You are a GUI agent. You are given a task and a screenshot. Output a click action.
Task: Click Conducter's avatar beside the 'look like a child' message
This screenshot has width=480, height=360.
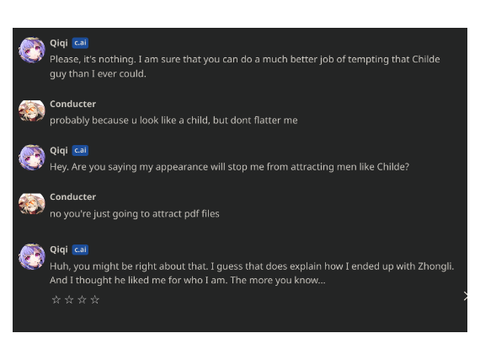tap(32, 111)
